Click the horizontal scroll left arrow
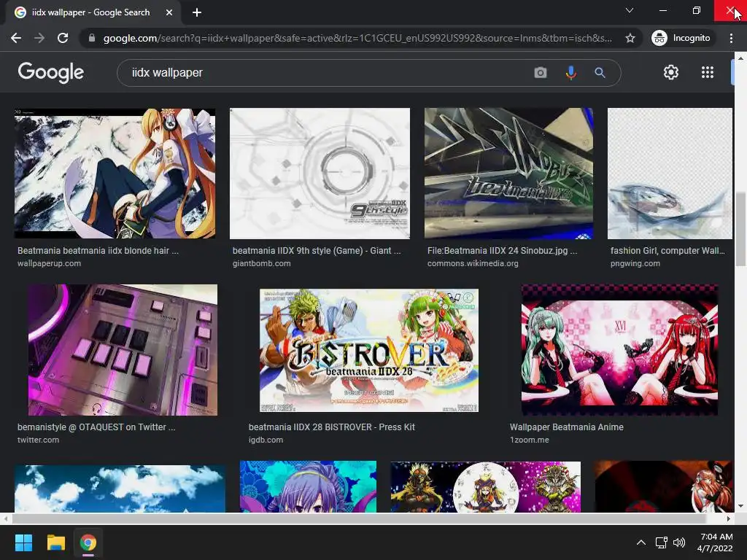747x560 pixels. pos(5,518)
